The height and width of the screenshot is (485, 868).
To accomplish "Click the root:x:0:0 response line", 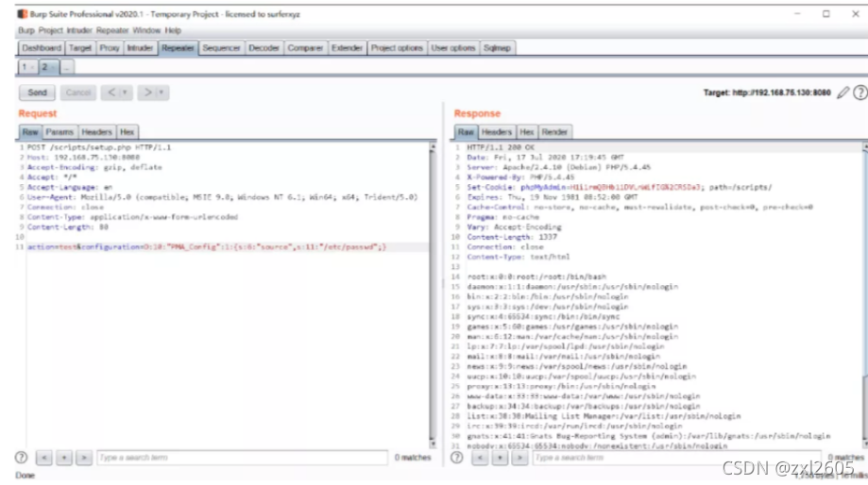I will (536, 277).
